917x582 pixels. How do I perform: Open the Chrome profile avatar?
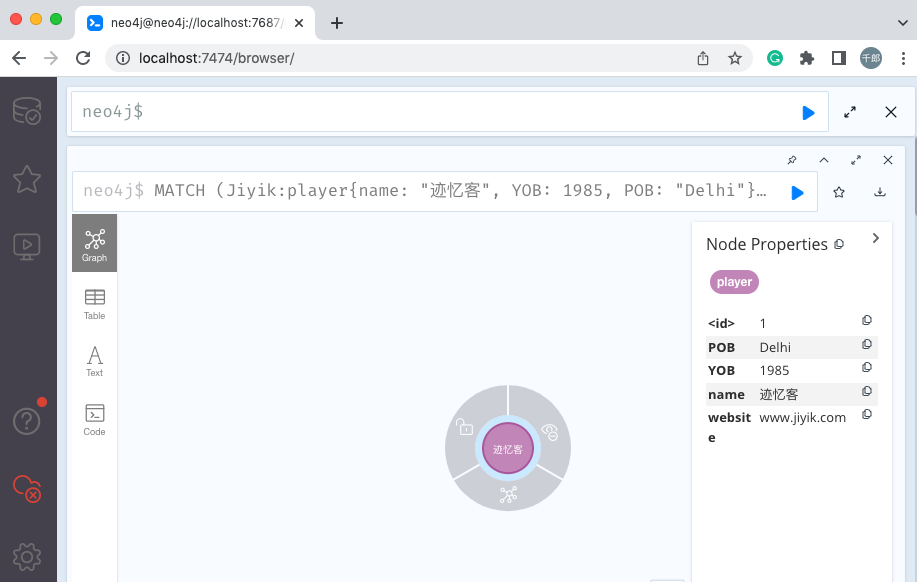pos(871,58)
